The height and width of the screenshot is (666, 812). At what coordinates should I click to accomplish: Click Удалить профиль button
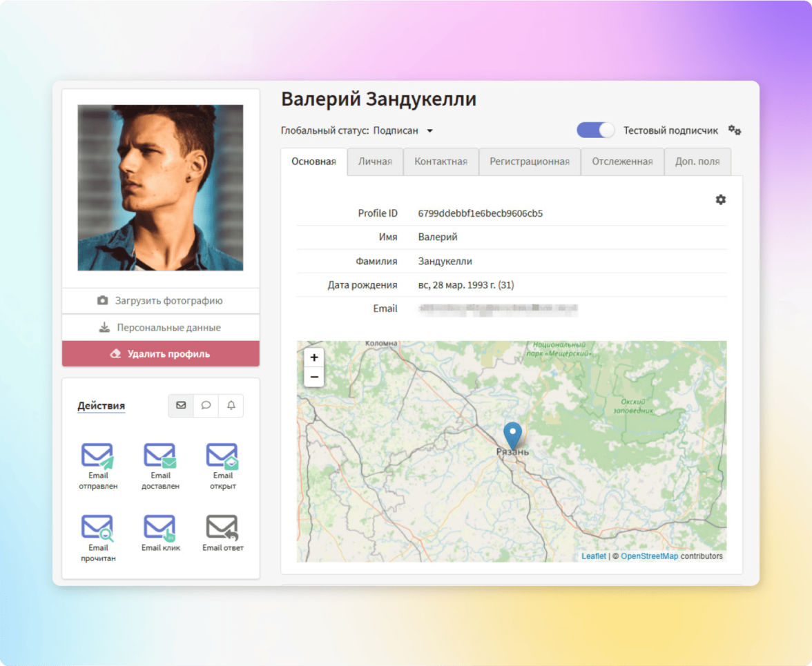[161, 354]
